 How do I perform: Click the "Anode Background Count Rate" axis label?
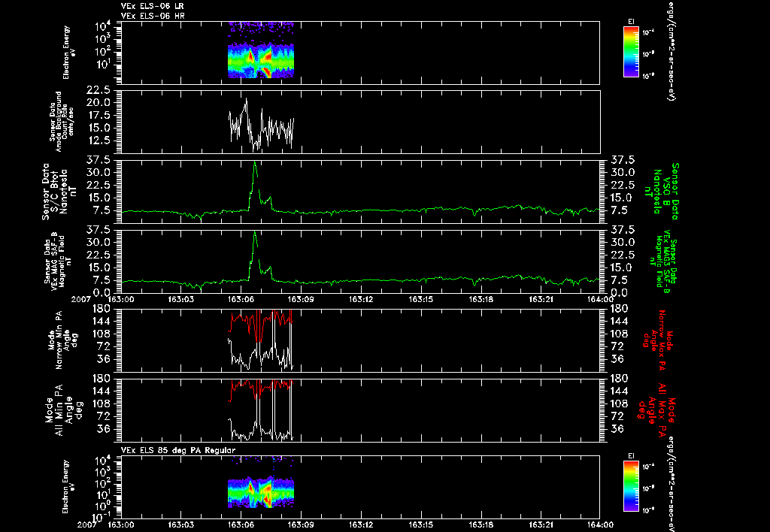tap(62, 121)
